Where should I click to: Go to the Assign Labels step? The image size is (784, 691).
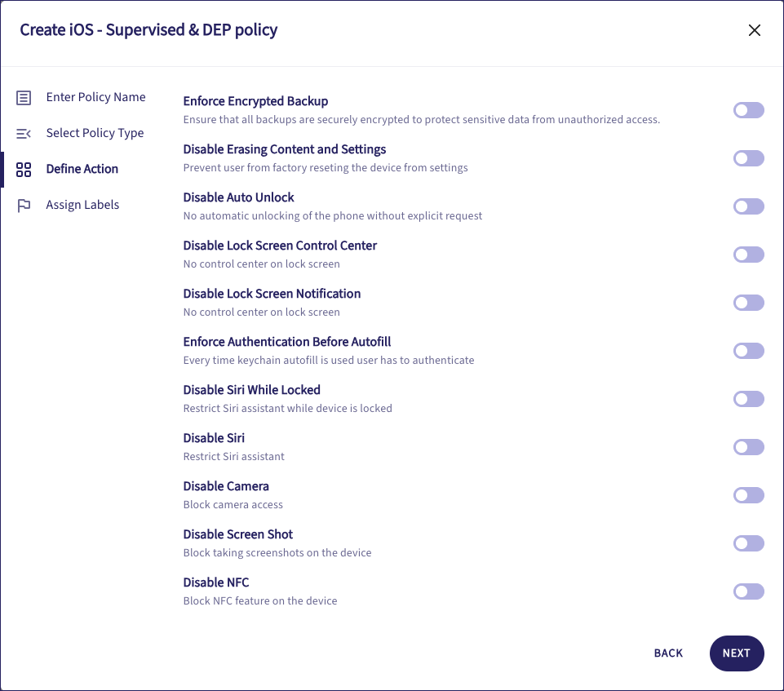click(82, 205)
